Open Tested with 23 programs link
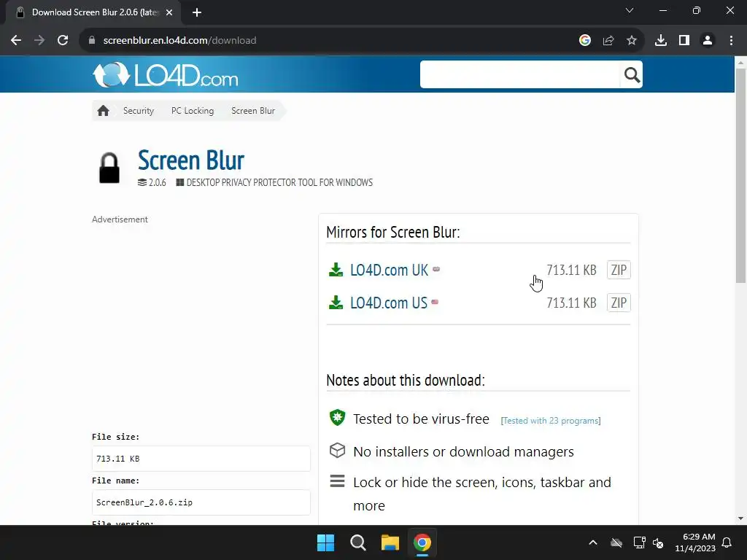This screenshot has width=747, height=560. 551,421
